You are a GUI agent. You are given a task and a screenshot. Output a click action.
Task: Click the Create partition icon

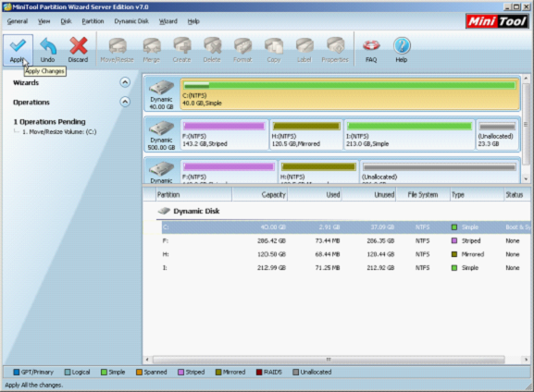pos(182,45)
